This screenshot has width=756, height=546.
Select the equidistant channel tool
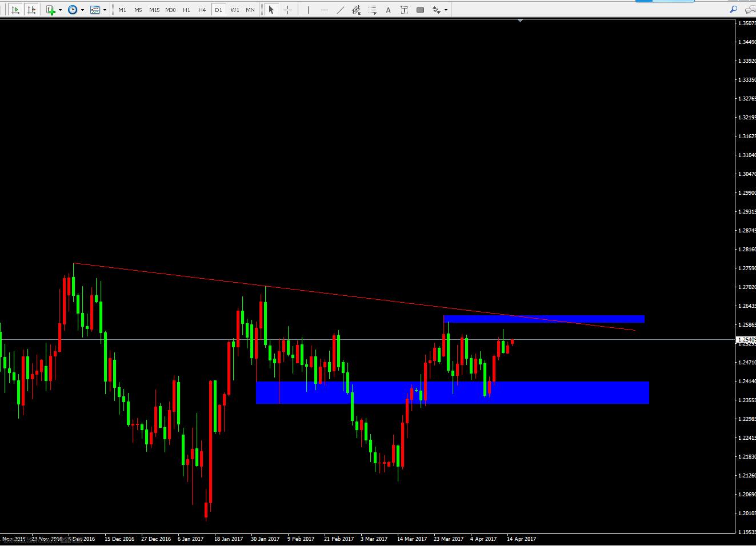[x=357, y=10]
